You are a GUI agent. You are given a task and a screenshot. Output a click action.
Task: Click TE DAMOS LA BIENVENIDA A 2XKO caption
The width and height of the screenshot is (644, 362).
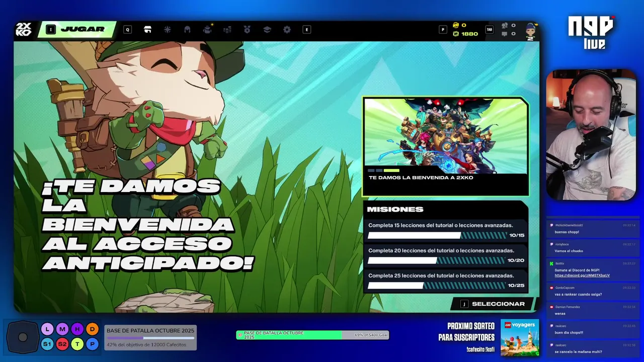click(x=421, y=177)
